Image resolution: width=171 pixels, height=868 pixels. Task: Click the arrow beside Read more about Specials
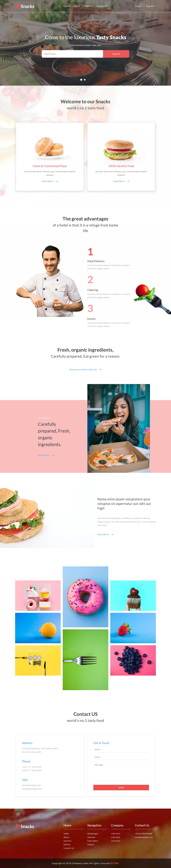click(101, 370)
